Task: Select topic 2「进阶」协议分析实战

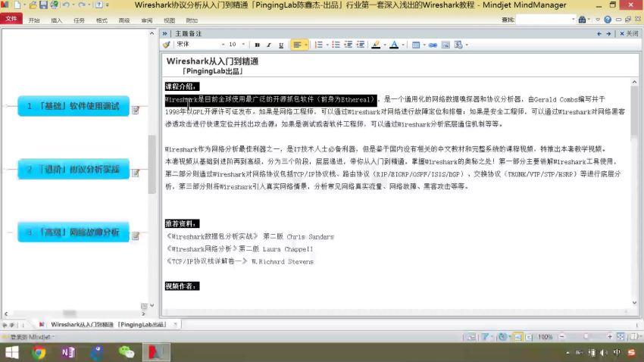Action: click(x=73, y=169)
